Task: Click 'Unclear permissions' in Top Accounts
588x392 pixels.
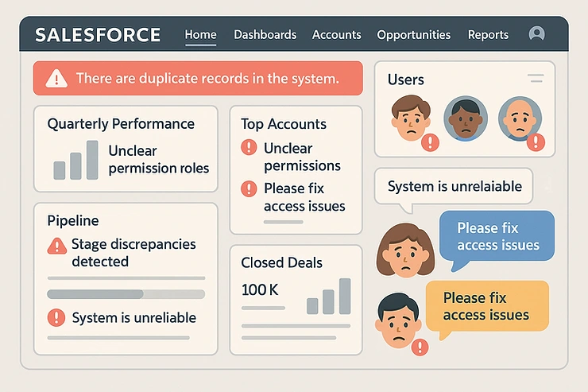Action: (x=302, y=157)
